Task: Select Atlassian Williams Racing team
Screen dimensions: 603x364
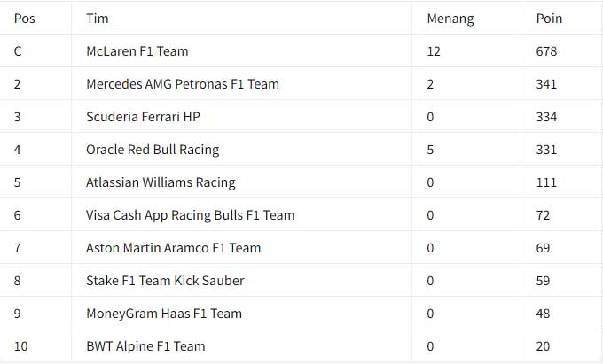Action: (161, 182)
